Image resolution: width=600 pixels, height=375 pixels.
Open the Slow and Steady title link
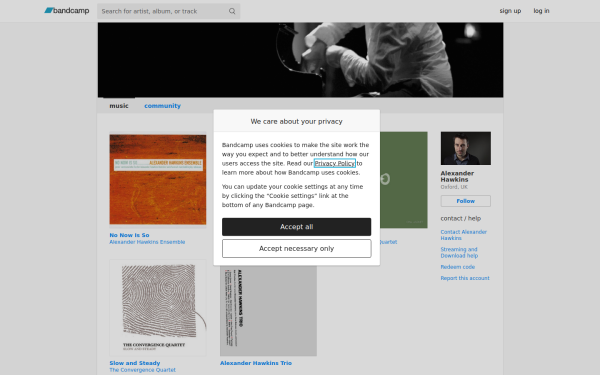[x=135, y=363]
